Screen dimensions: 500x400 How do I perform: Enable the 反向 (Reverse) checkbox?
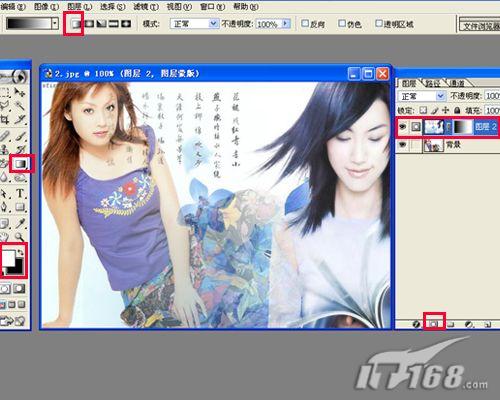[305, 23]
